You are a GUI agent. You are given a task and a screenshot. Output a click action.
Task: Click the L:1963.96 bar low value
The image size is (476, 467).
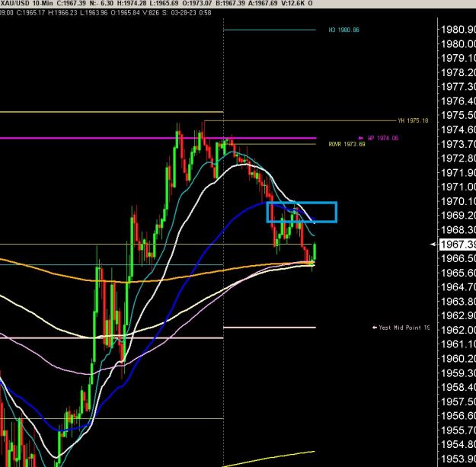coord(94,13)
